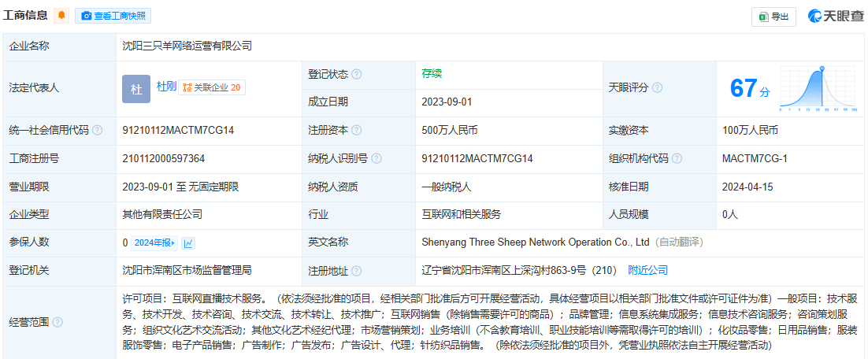This screenshot has width=868, height=359.
Task: Select approval date 2024-04-15
Action: [x=747, y=187]
